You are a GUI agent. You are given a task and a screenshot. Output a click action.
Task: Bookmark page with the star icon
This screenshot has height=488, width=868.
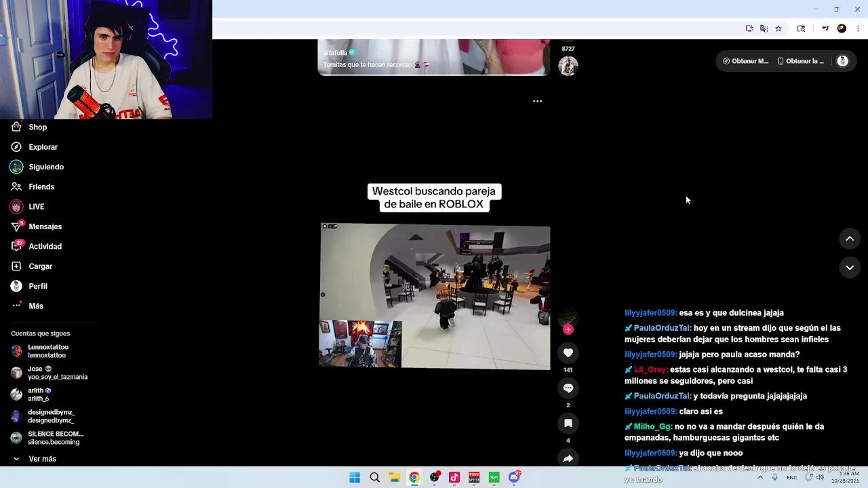(x=778, y=28)
